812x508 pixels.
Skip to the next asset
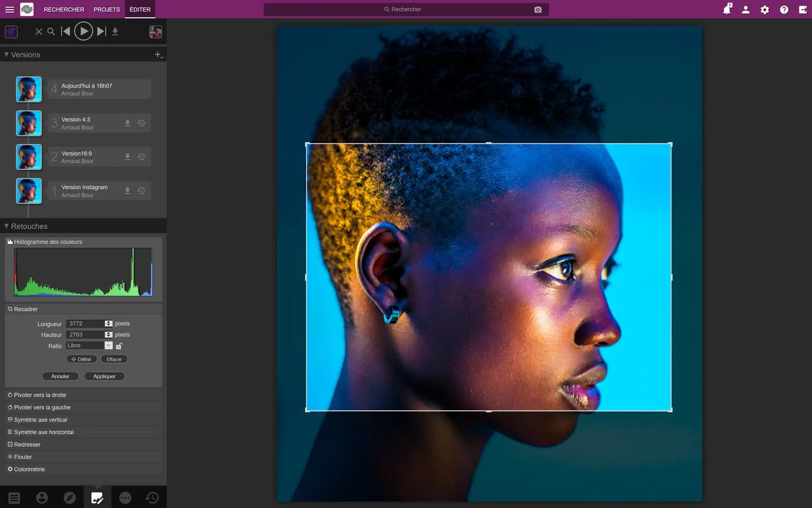(101, 31)
